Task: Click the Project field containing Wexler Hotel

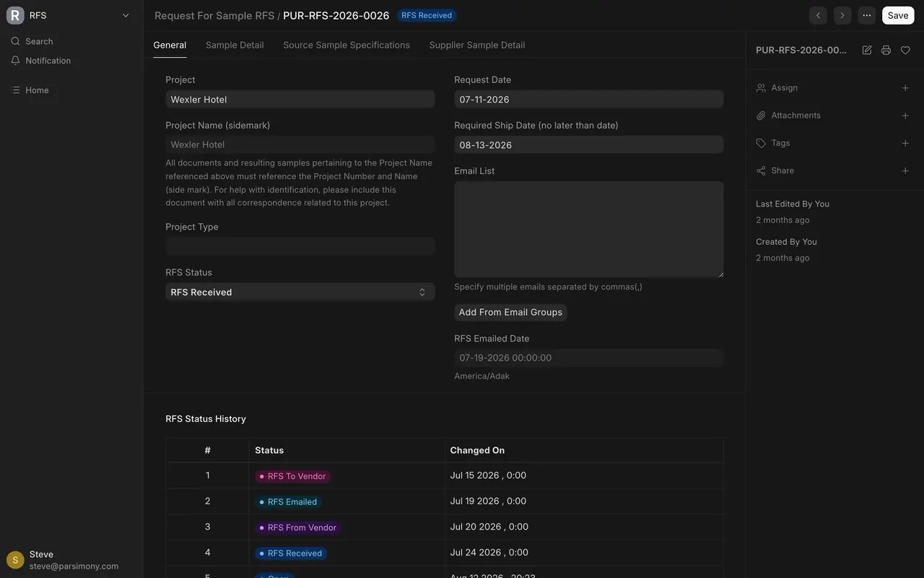Action: [300, 100]
